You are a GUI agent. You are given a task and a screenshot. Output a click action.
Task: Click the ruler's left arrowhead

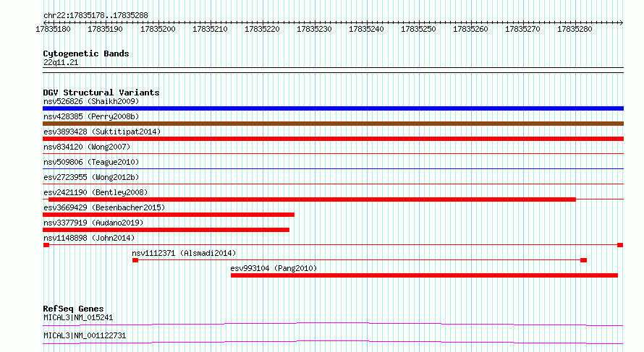pos(45,22)
